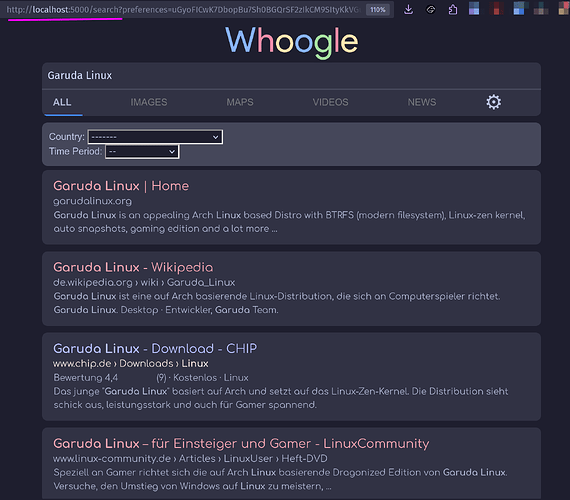Image resolution: width=570 pixels, height=500 pixels.
Task: Open the Garuda Linux | Home result
Action: coord(121,186)
